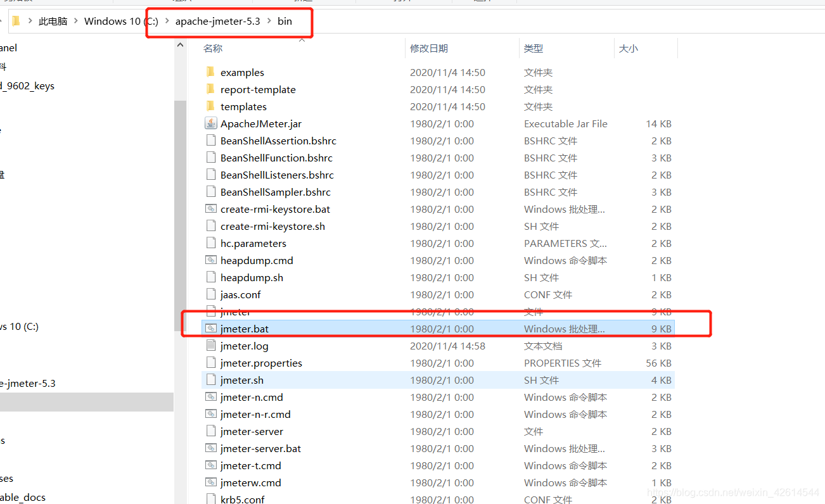Select the hc.parameters file name
Screen dimensions: 825x504
pos(253,243)
